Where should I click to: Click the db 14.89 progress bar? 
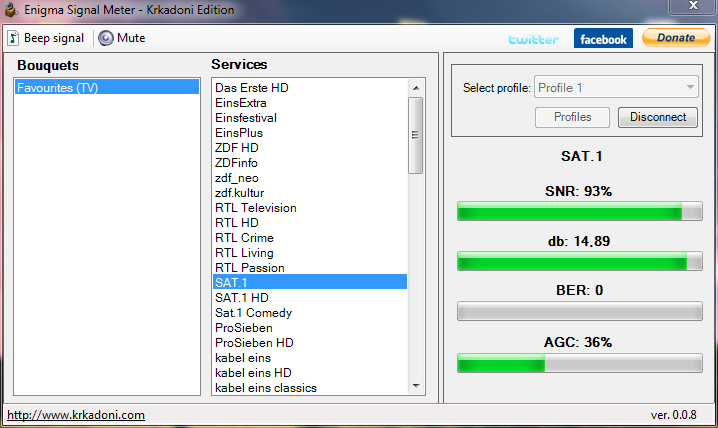click(580, 261)
